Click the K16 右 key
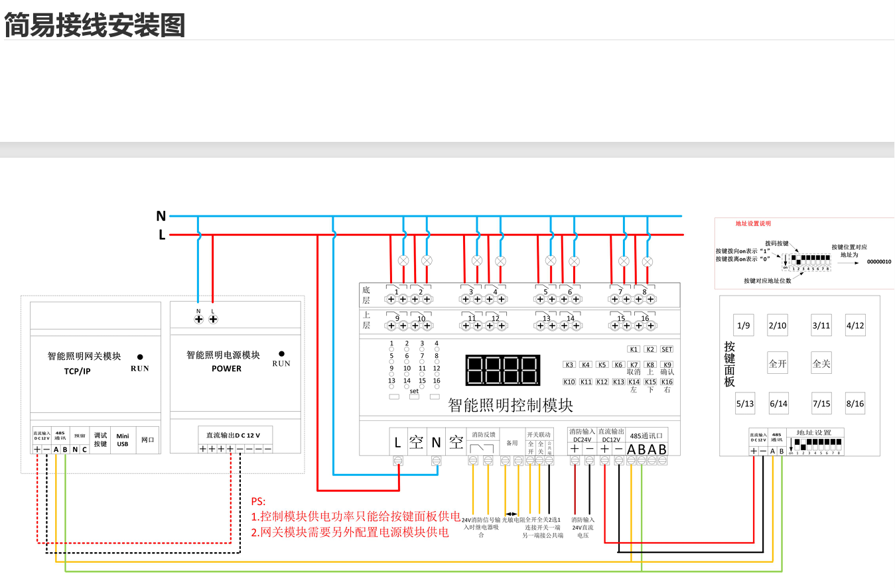 [x=667, y=385]
